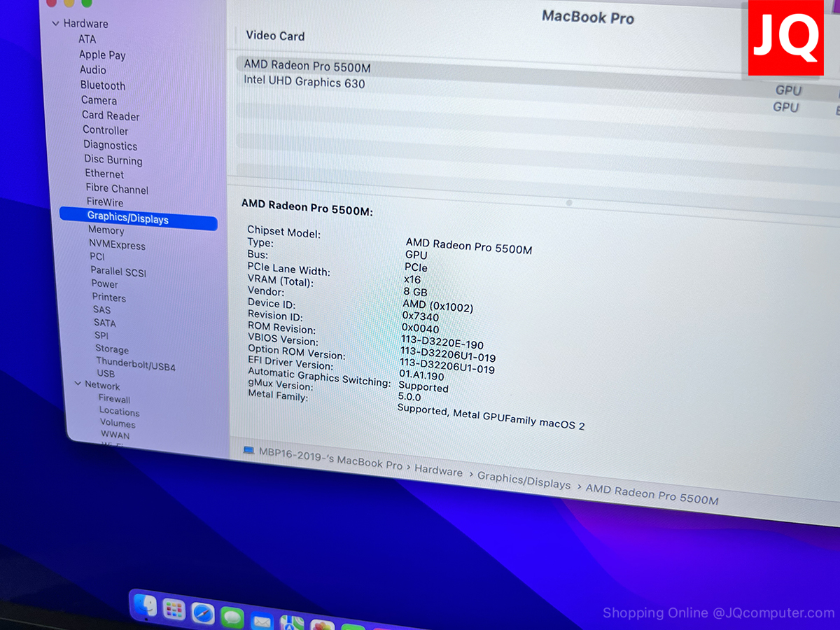Click the "VRAM (Total):" label
The image size is (840, 630).
pyautogui.click(x=281, y=280)
